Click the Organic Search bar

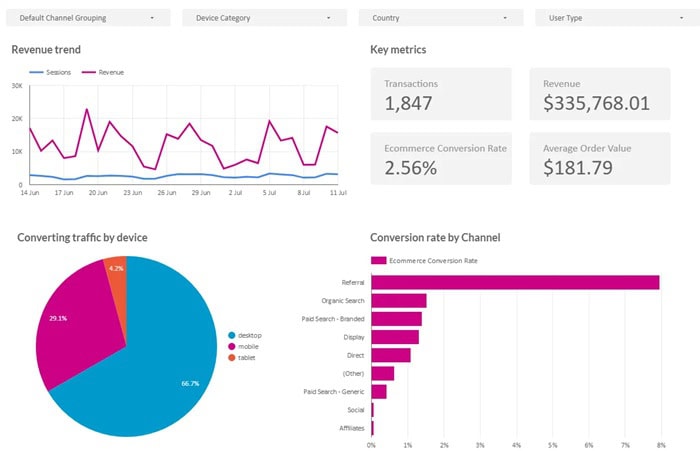tap(399, 301)
